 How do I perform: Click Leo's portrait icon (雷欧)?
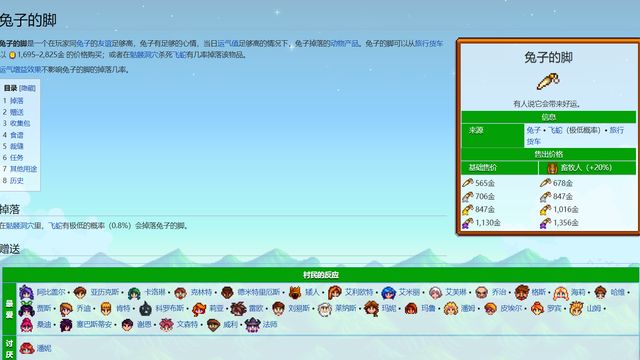(238, 309)
